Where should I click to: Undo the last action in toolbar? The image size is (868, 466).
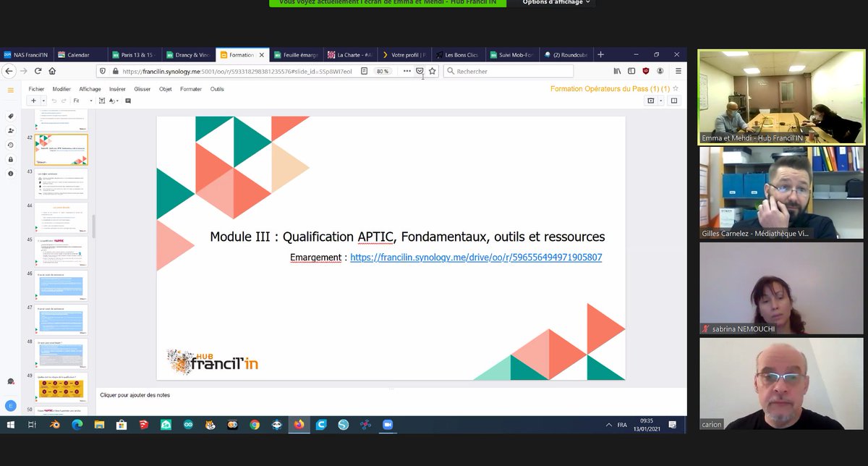[x=54, y=101]
